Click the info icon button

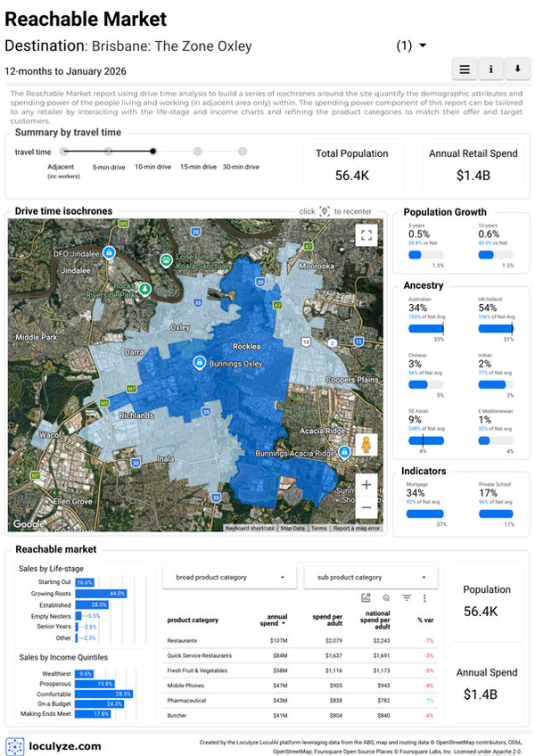point(490,70)
